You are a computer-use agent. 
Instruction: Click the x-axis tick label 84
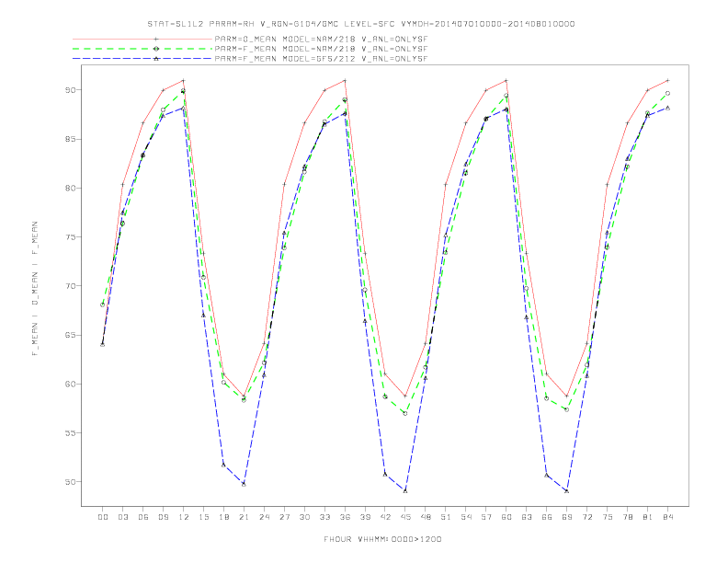(668, 517)
